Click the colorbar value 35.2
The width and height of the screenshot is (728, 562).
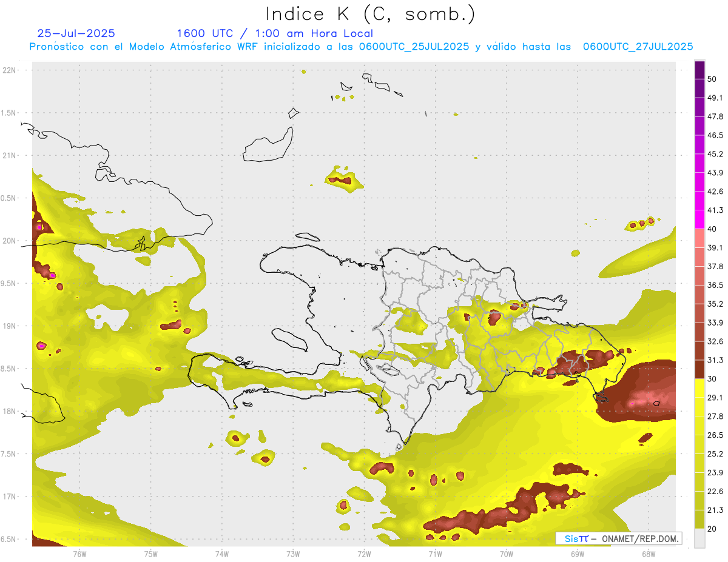point(715,304)
